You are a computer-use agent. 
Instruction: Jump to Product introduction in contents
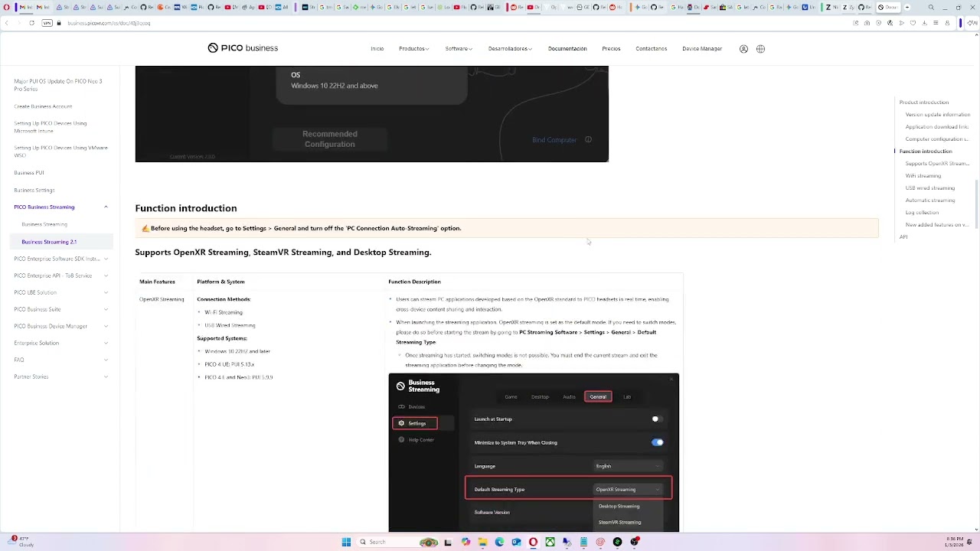924,103
